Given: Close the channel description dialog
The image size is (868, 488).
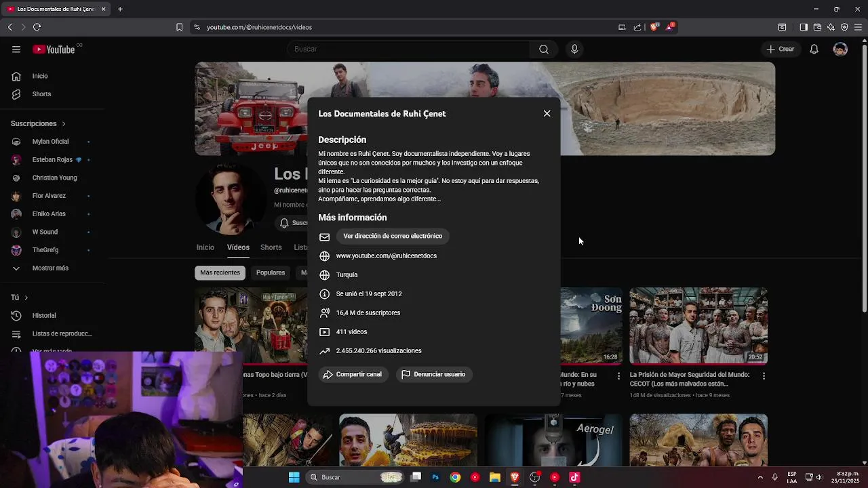Looking at the screenshot, I should (547, 113).
